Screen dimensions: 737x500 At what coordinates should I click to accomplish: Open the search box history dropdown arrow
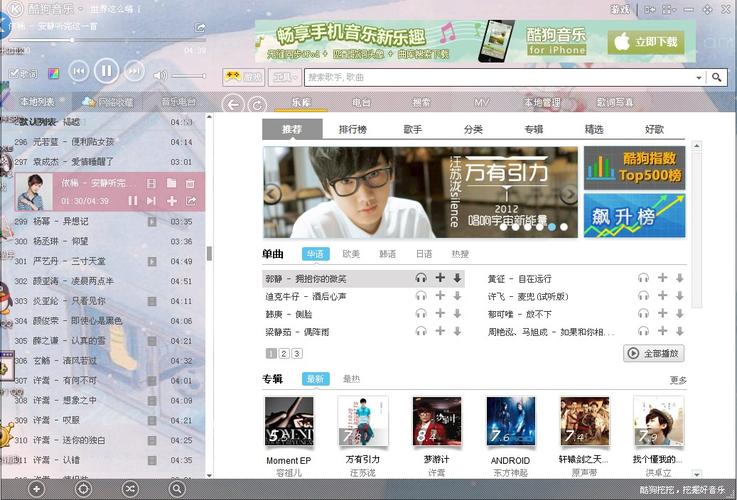click(x=698, y=77)
